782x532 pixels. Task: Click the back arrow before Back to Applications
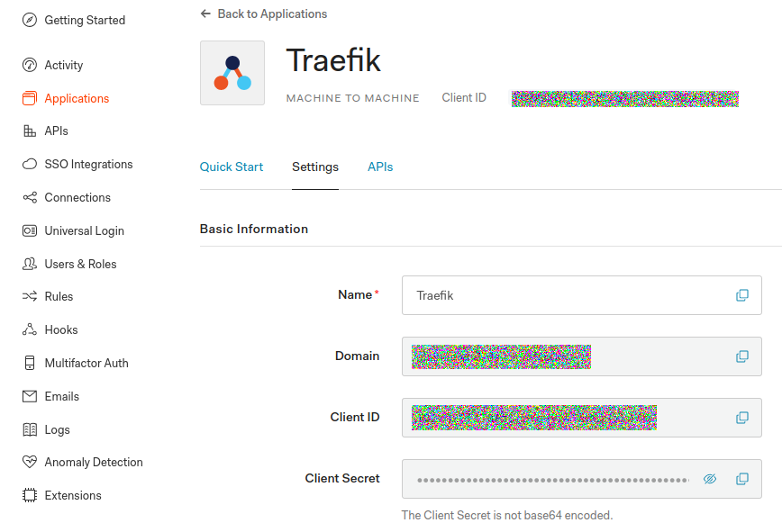click(x=205, y=14)
